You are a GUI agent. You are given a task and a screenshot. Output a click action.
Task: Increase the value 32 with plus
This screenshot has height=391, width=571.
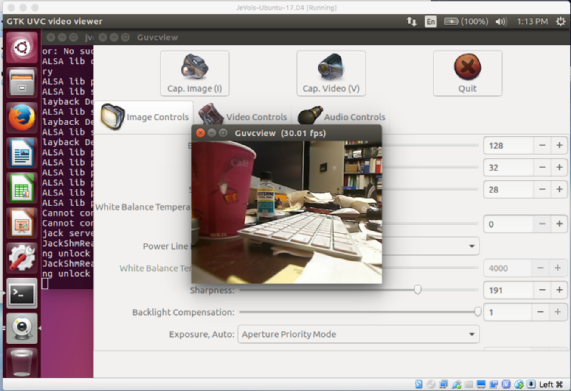click(x=559, y=167)
